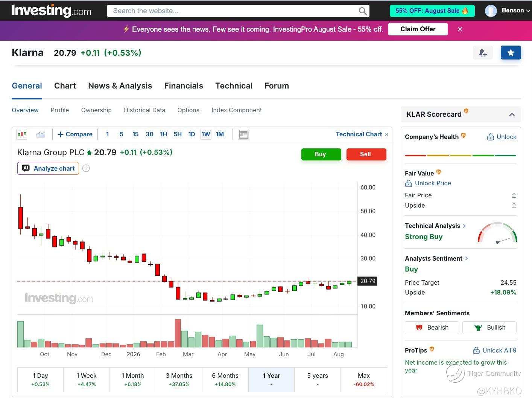Go to the Overview sub-tab
The width and height of the screenshot is (532, 403).
25,110
